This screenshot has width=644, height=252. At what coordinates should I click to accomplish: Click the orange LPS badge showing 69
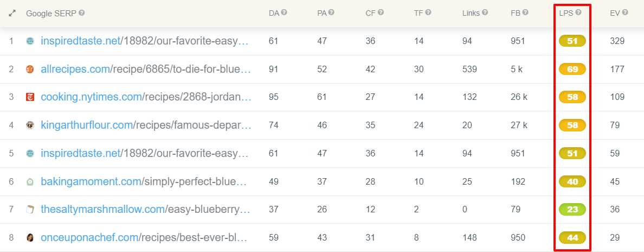tap(572, 69)
